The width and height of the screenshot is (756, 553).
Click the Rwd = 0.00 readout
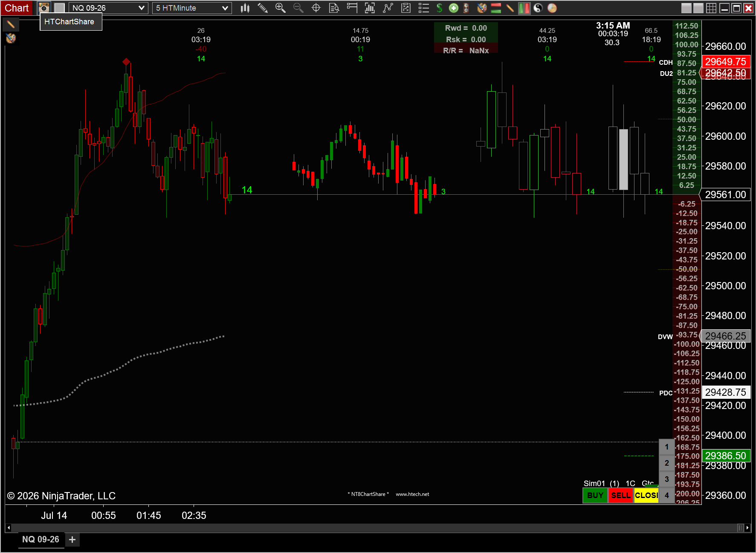[466, 28]
